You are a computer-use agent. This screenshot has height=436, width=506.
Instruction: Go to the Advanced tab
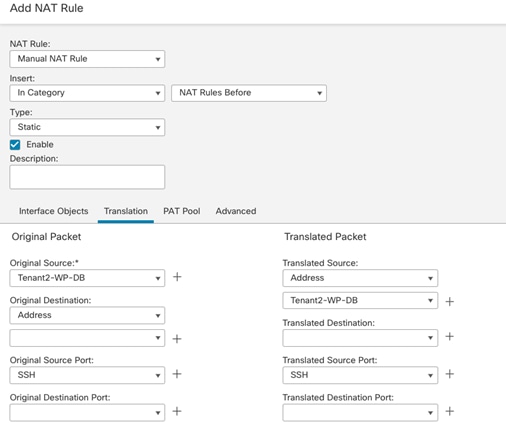click(236, 211)
